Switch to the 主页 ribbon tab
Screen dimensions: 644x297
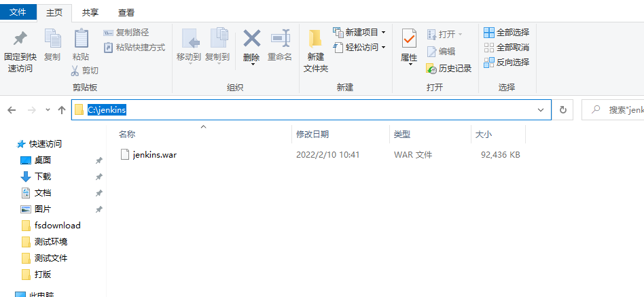point(54,13)
